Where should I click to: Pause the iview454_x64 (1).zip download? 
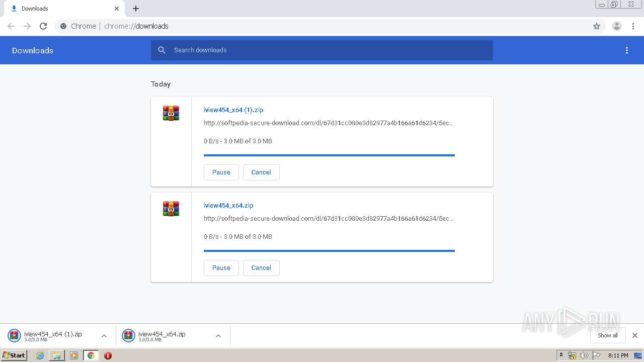(x=221, y=172)
